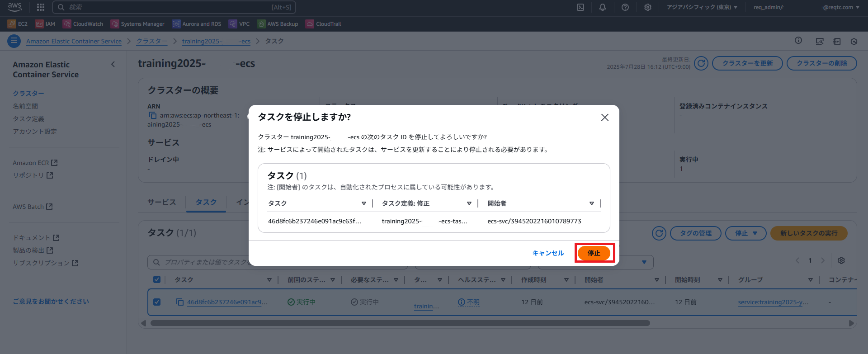
Task: Click タグの管理 button
Action: [696, 233]
